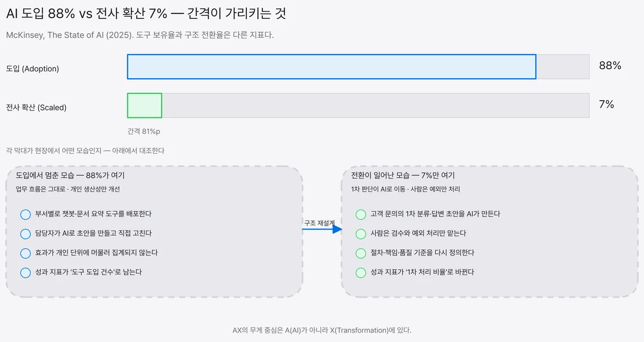Image resolution: width=644 pixels, height=342 pixels.
Task: Click the '간격 81%p' caption
Action: (x=144, y=131)
